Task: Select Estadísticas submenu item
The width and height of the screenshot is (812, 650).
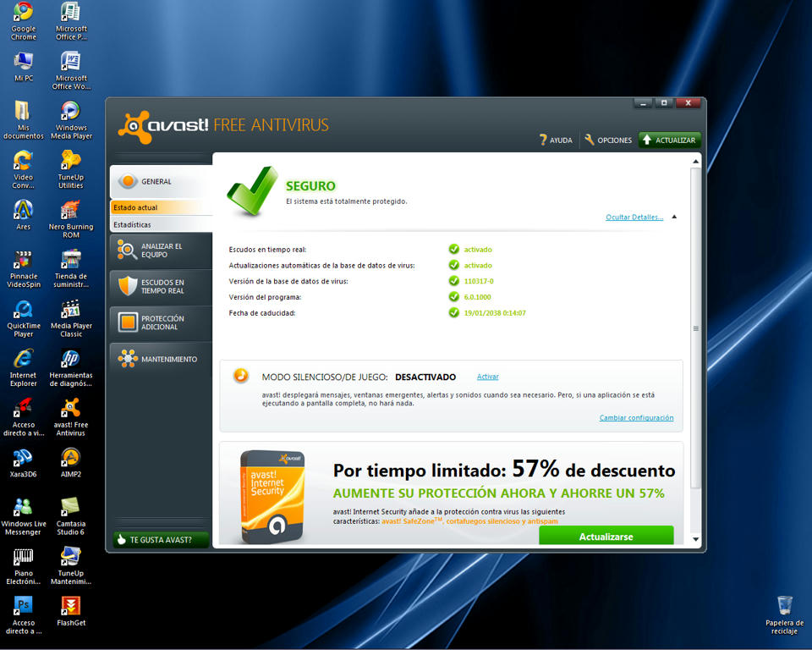Action: 161,224
